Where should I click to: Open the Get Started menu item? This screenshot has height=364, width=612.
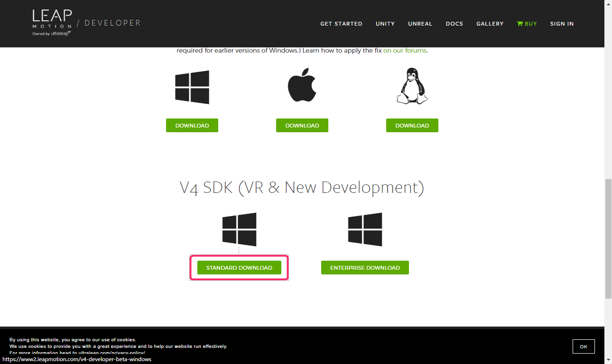[x=341, y=24]
